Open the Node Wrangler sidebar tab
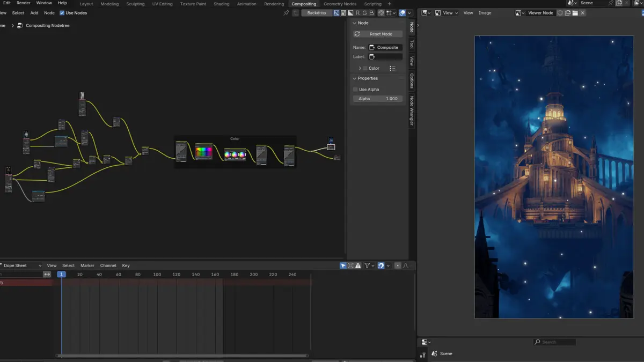Screen dimensions: 644x362 tap(412, 111)
